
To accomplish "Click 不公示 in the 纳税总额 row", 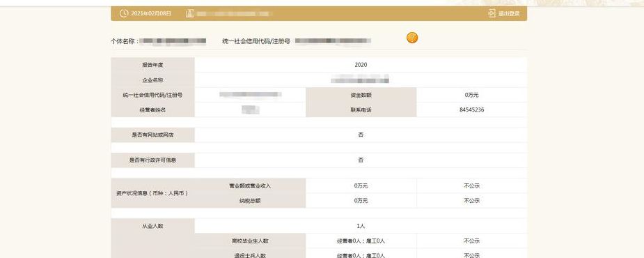I will coord(471,200).
